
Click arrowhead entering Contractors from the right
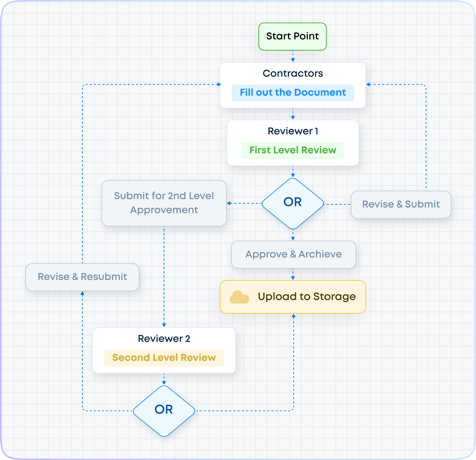coord(368,84)
